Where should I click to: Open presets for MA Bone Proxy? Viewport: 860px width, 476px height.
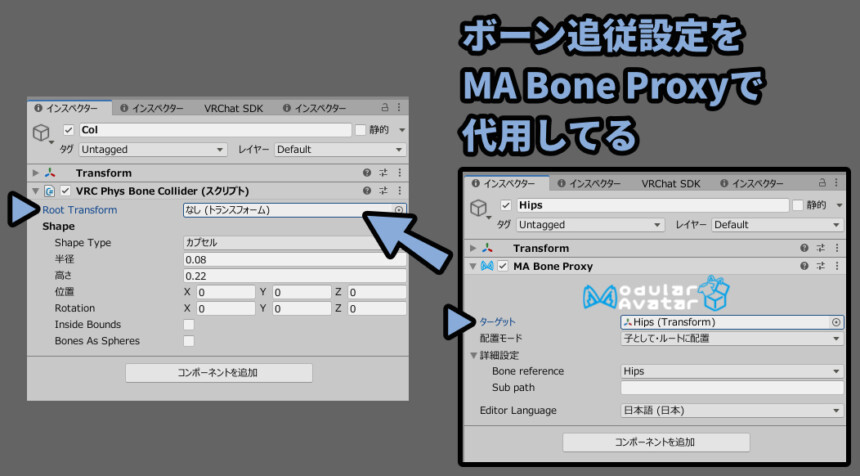click(821, 266)
